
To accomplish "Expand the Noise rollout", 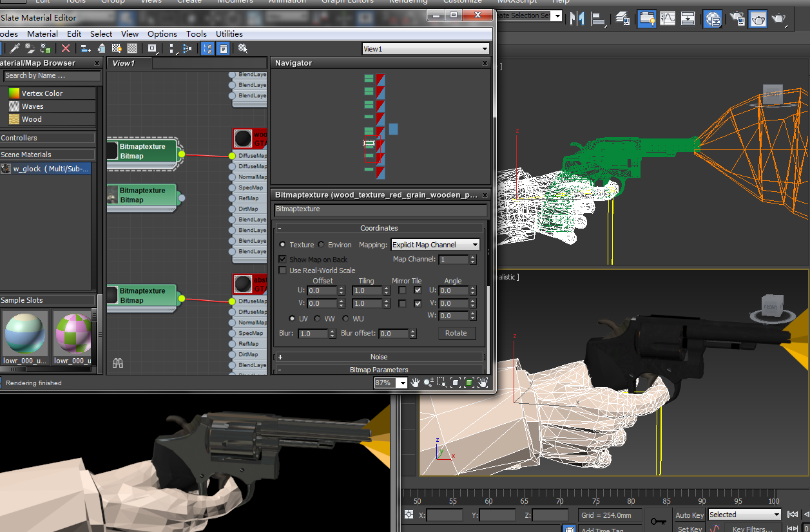I will click(x=379, y=357).
